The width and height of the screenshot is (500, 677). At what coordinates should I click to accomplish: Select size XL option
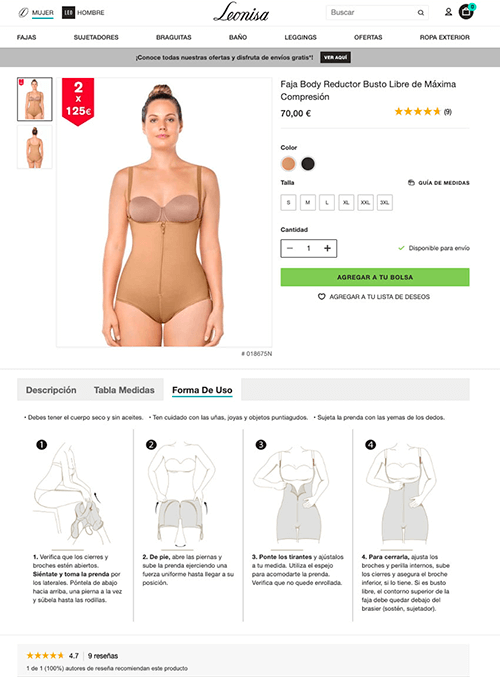pyautogui.click(x=346, y=202)
